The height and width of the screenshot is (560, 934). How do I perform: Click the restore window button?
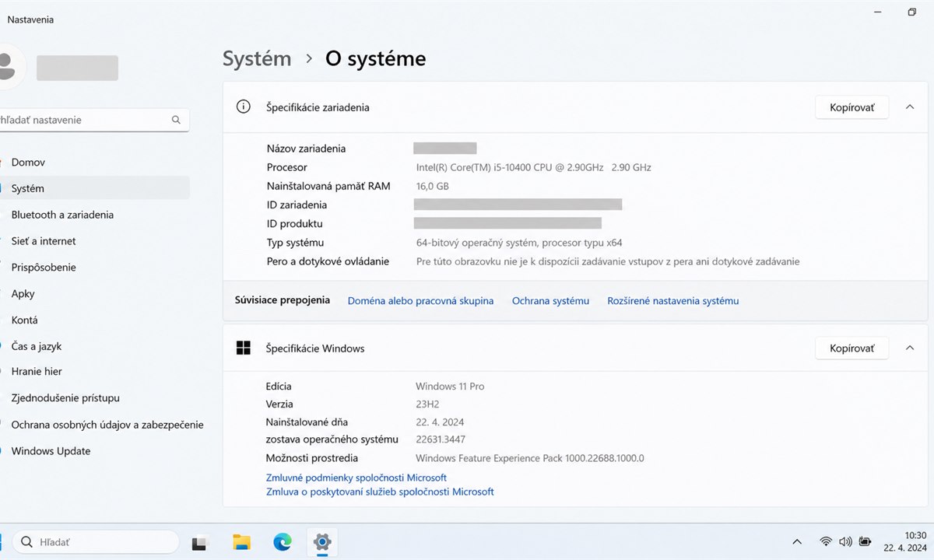click(x=911, y=12)
